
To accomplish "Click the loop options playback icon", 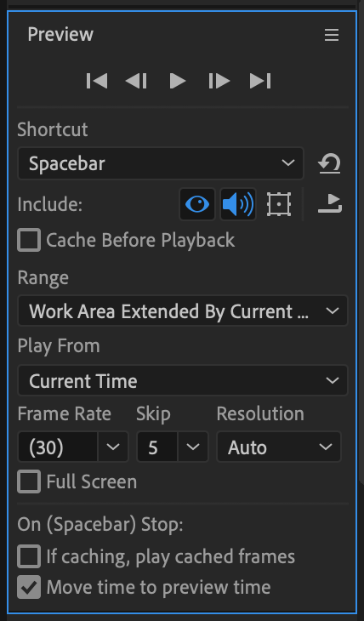I will coord(330,203).
